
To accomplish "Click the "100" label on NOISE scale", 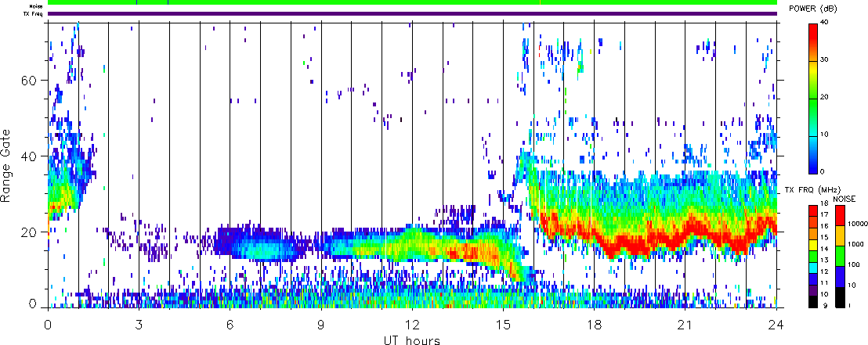I will point(852,266).
